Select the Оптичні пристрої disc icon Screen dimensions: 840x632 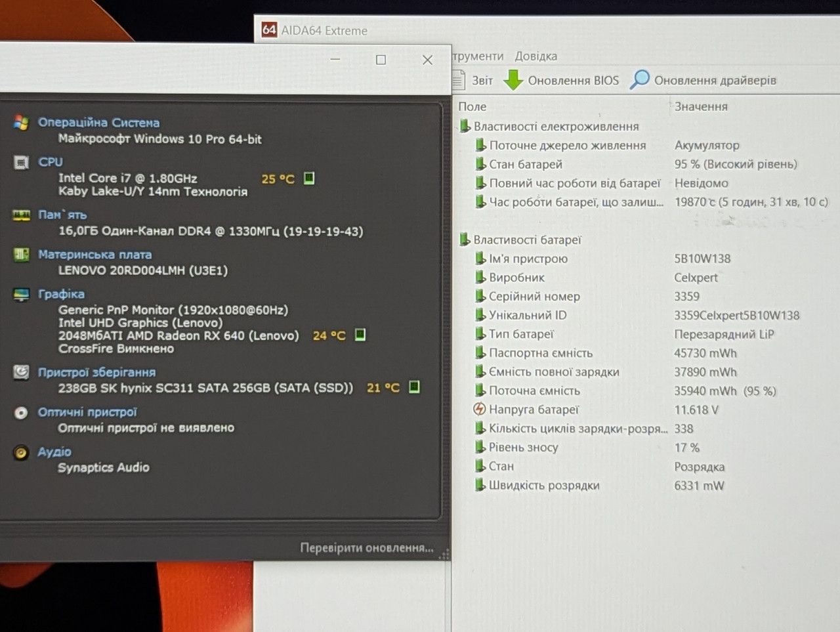[x=21, y=413]
